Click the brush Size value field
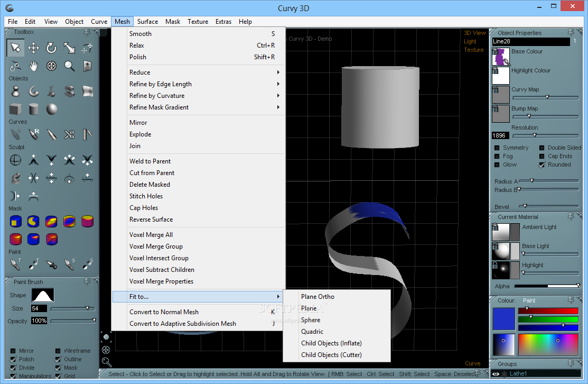The image size is (588, 384). [x=39, y=308]
